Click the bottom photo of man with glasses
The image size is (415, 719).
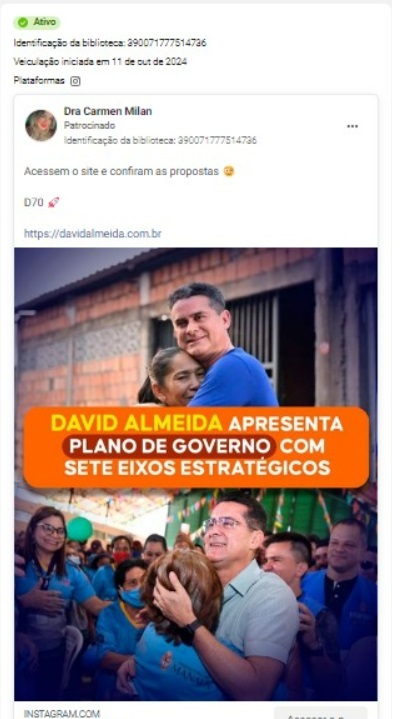196,594
